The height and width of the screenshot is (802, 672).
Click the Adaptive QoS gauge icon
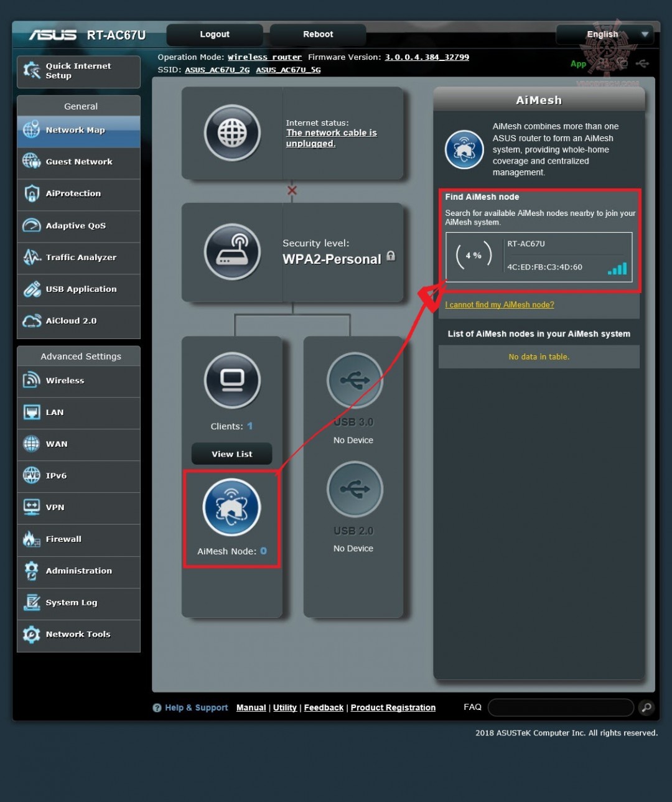click(32, 225)
